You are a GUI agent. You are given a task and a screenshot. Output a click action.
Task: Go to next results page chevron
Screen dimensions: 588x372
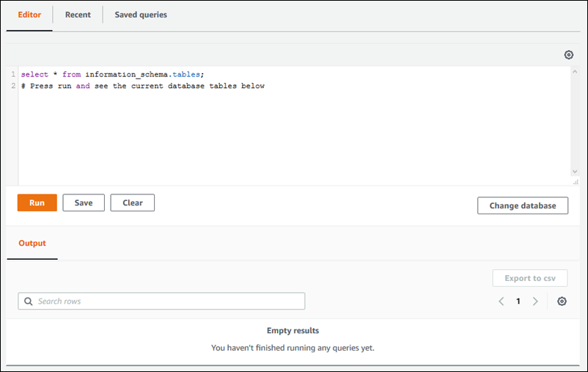tap(535, 302)
